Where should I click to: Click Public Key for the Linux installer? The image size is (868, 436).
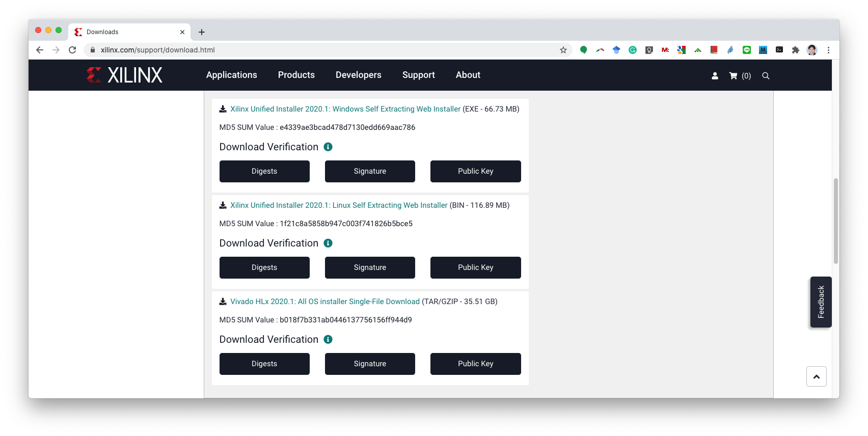tap(476, 267)
